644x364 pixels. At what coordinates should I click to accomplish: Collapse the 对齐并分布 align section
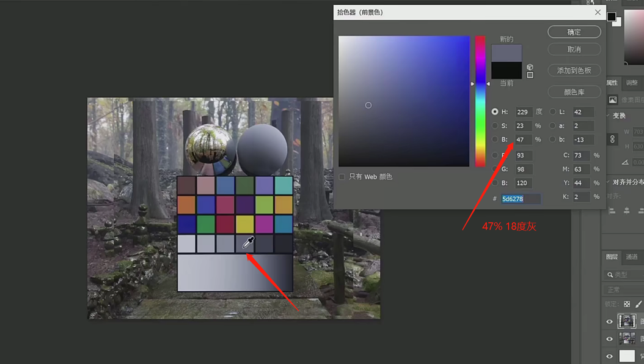coord(609,182)
